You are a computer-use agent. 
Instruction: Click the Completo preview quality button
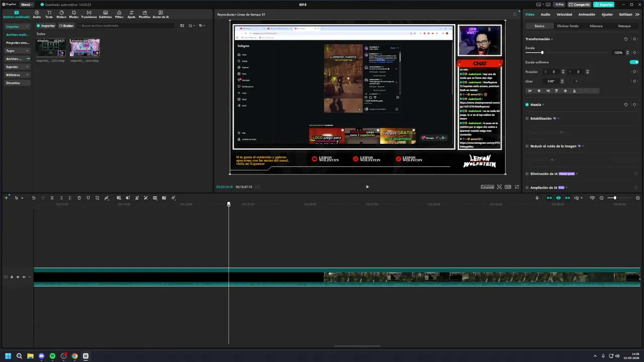point(487,187)
